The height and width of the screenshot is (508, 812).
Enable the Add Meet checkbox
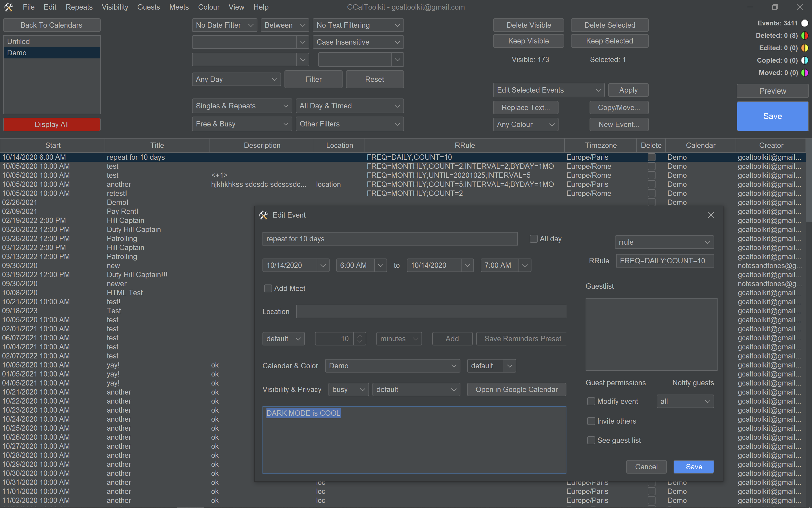tap(268, 289)
